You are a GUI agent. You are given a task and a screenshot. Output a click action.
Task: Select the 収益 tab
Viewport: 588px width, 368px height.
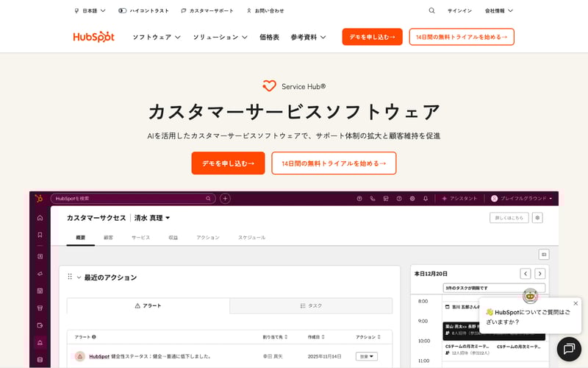coord(173,237)
